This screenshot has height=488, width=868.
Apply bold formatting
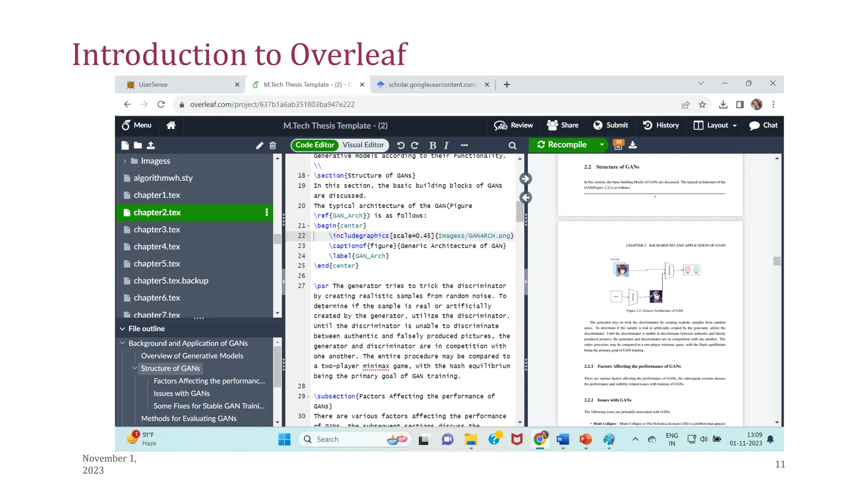tap(433, 145)
